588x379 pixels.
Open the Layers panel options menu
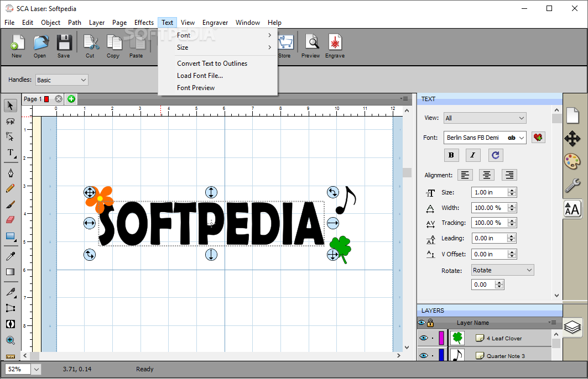point(552,322)
